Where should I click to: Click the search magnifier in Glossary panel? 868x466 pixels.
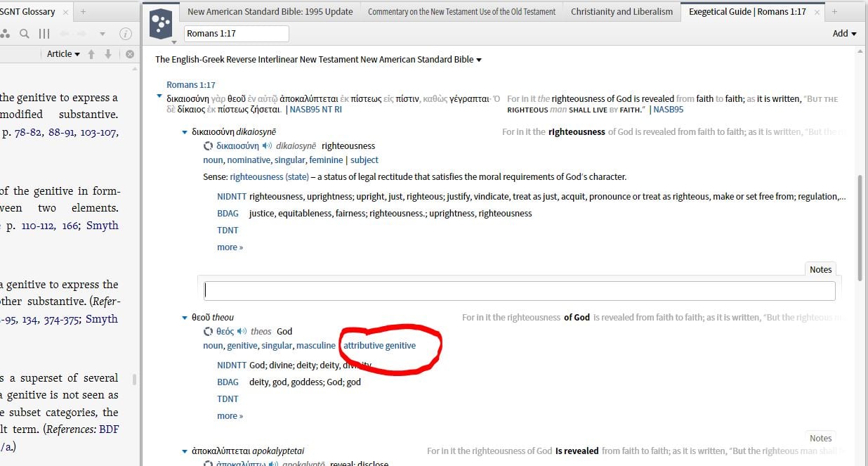click(x=25, y=34)
